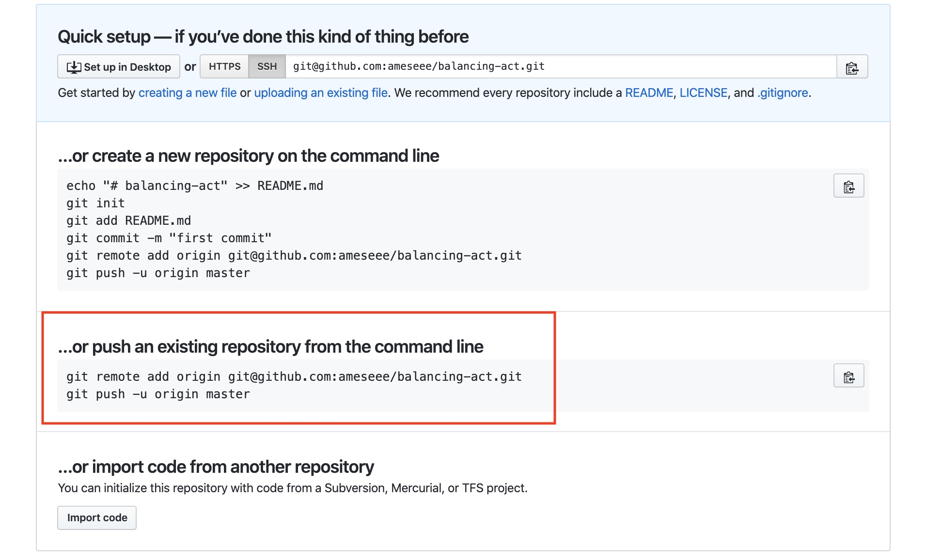
Task: Copy the push existing repository commands
Action: pos(848,376)
